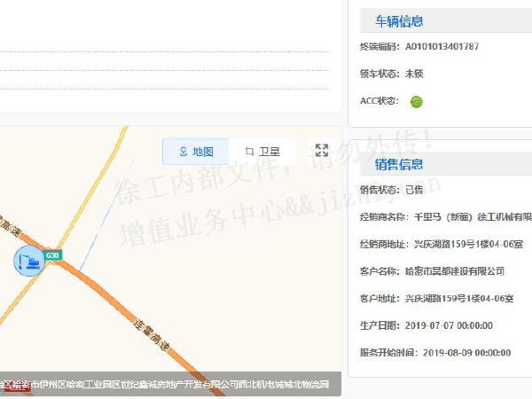
Task: Click the 车辆信息 section header
Action: [399, 20]
